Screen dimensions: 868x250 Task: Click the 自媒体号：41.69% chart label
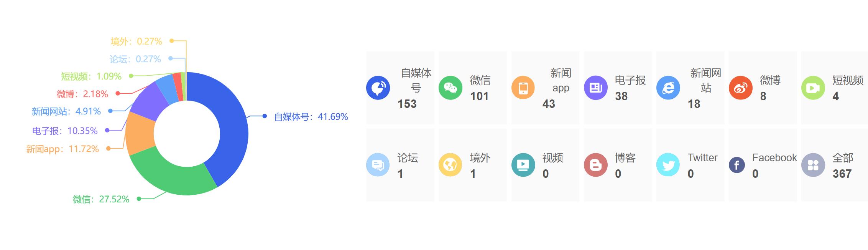pyautogui.click(x=311, y=117)
